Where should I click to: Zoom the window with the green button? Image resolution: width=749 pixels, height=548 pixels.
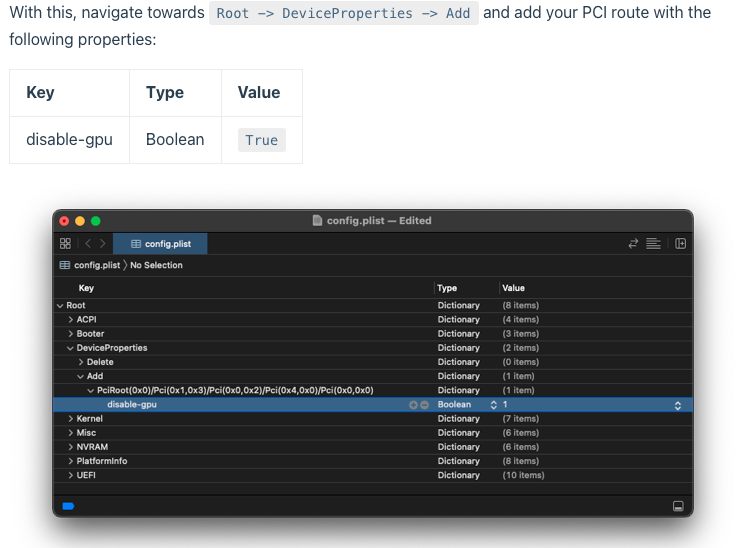point(96,221)
